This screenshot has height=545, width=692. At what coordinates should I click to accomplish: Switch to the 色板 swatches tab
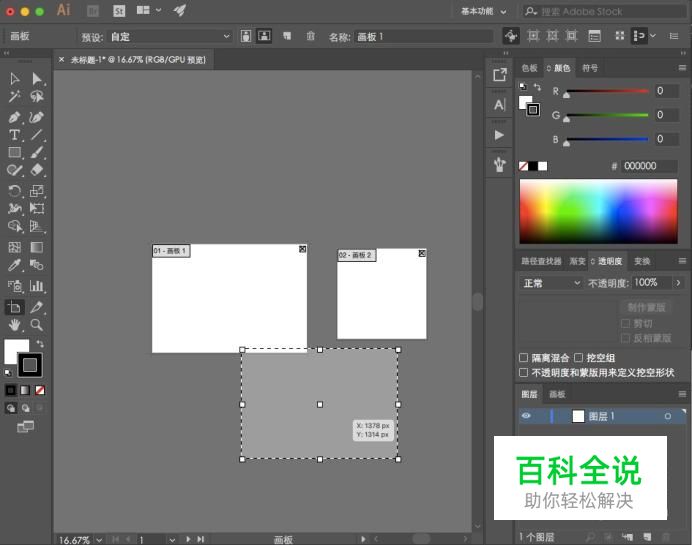(x=529, y=68)
